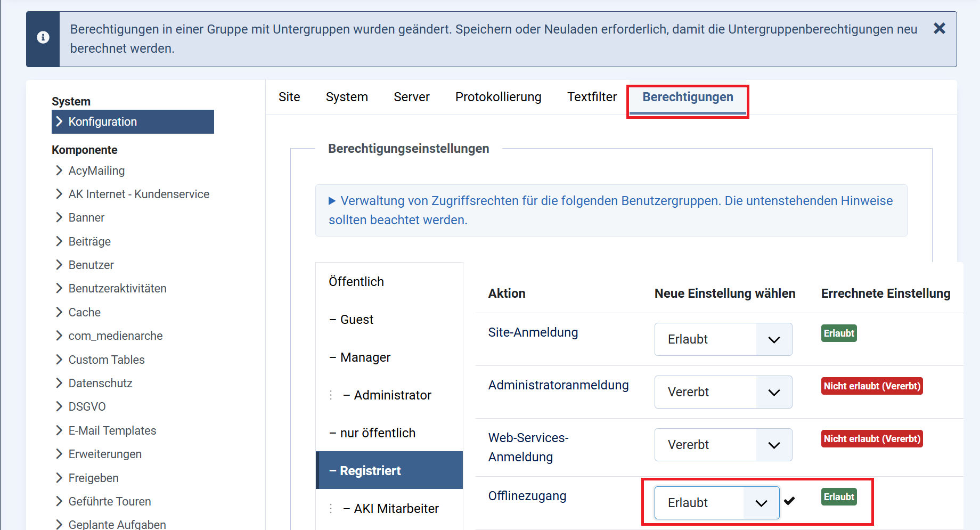Switch to the Protokollierung tab
Viewport: 980px width, 530px height.
(498, 97)
